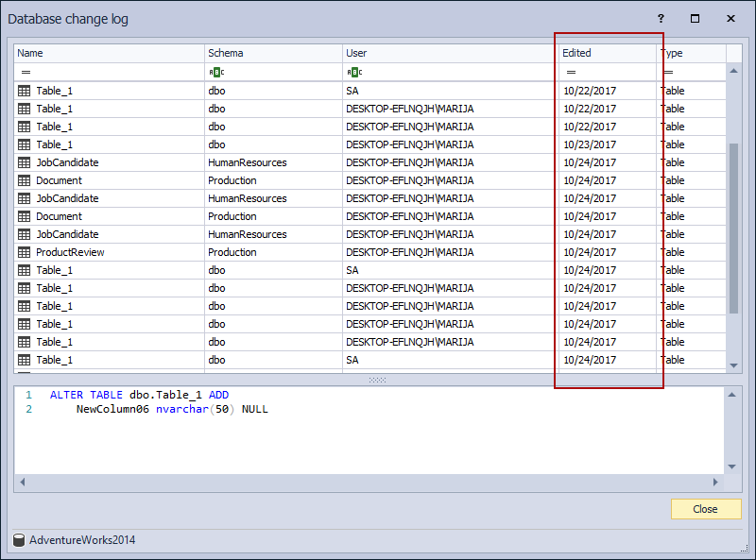The image size is (756, 560).
Task: Sort the grid by the User column header
Action: pos(451,53)
